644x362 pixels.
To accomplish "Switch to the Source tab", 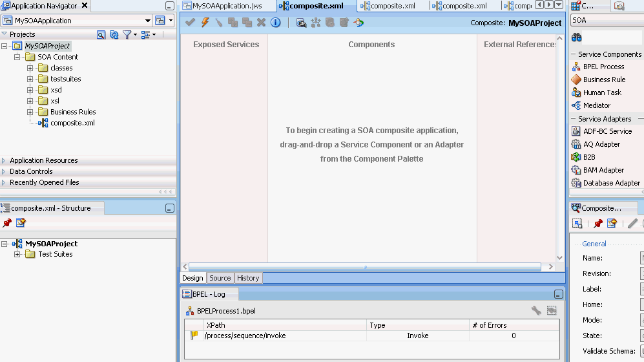I will [220, 278].
